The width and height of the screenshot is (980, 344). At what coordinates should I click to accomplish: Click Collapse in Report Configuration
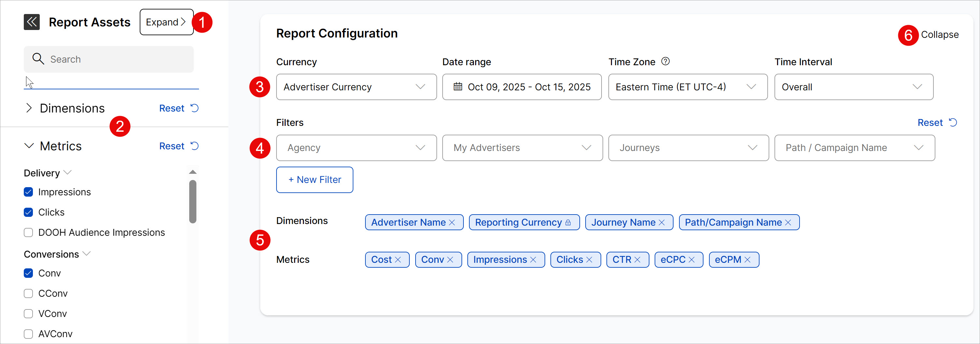click(x=939, y=35)
